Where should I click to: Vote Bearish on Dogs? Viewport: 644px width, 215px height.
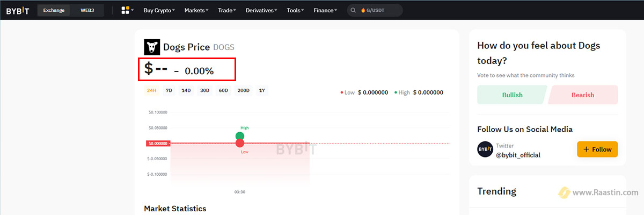[x=583, y=95]
